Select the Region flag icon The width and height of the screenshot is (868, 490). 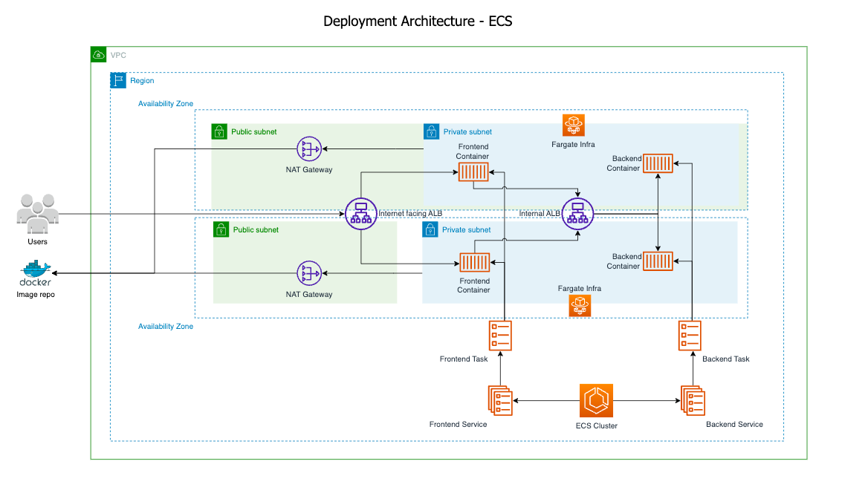click(x=117, y=80)
